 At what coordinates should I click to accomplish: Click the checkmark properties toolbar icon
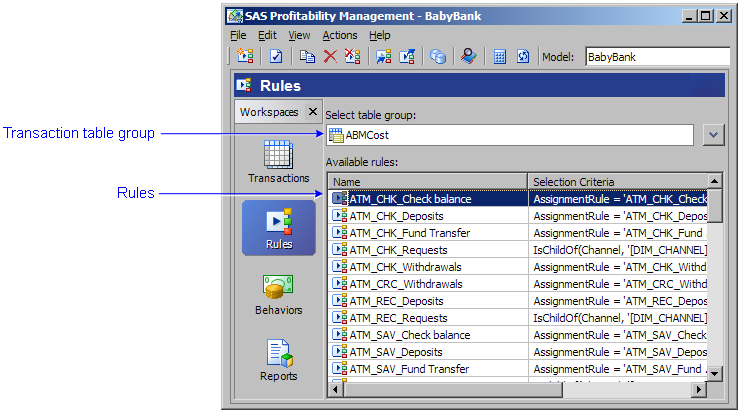(277, 57)
